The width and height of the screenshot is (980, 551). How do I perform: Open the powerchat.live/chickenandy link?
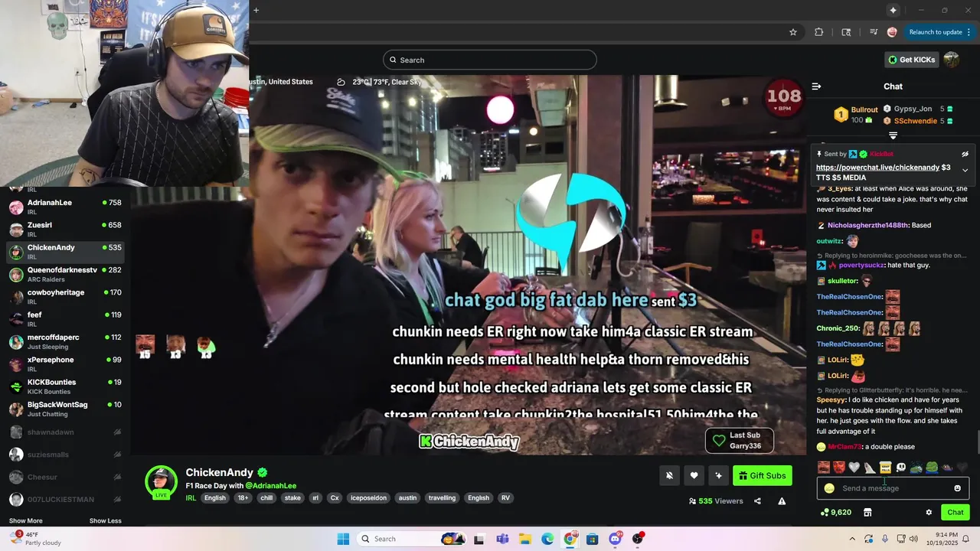877,167
